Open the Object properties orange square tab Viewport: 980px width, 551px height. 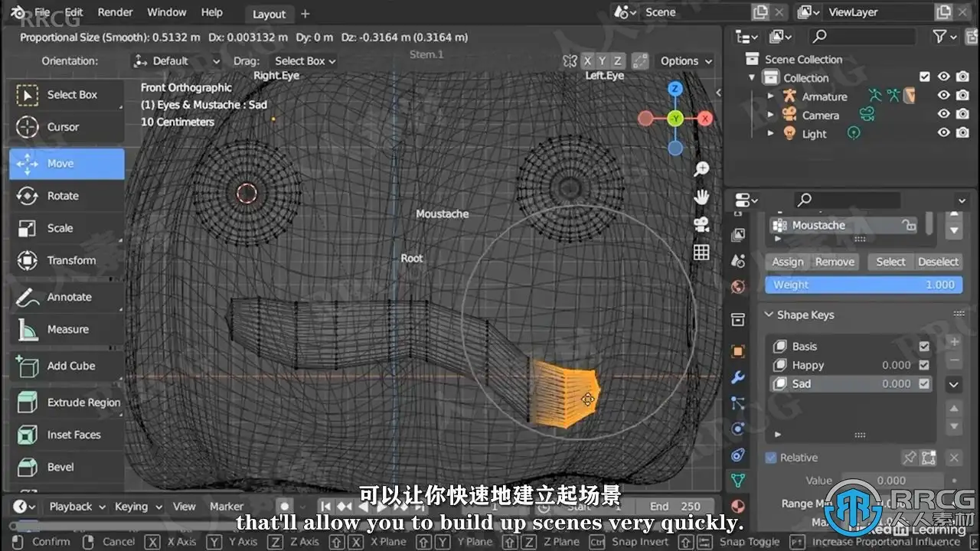click(x=738, y=351)
